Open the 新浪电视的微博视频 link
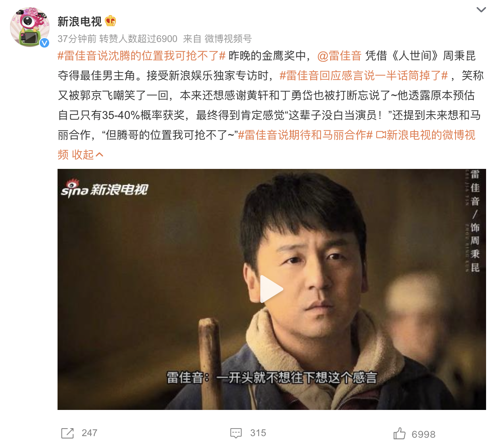 coord(267,145)
